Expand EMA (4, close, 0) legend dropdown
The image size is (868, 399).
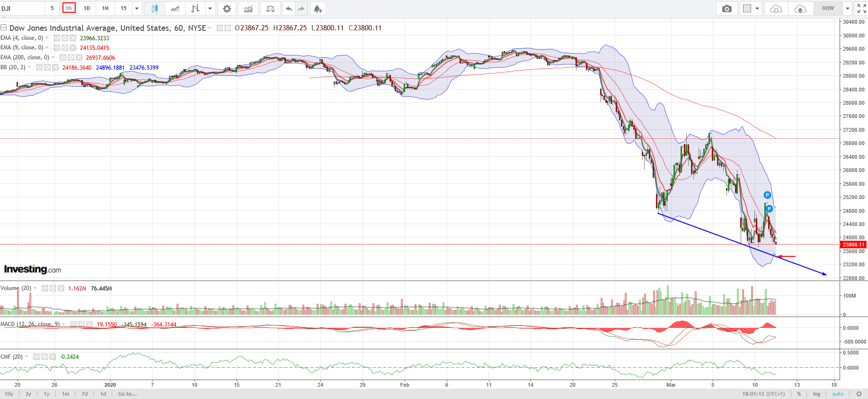click(47, 38)
